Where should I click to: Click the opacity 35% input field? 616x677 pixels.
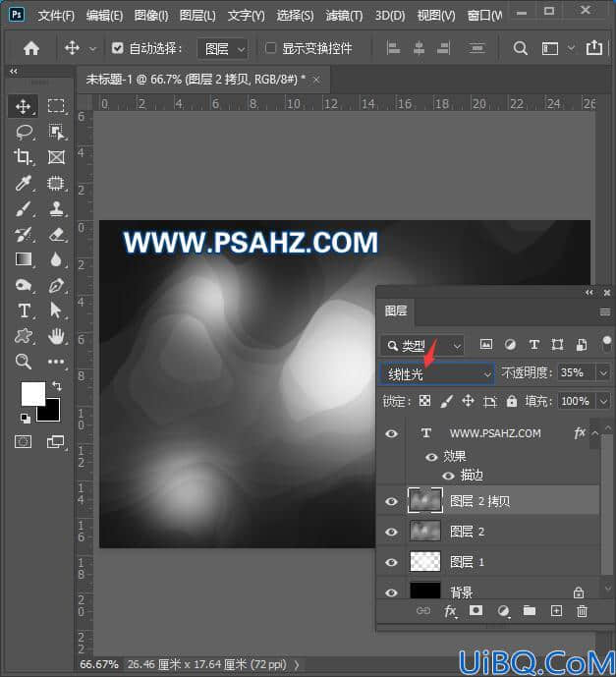click(576, 373)
